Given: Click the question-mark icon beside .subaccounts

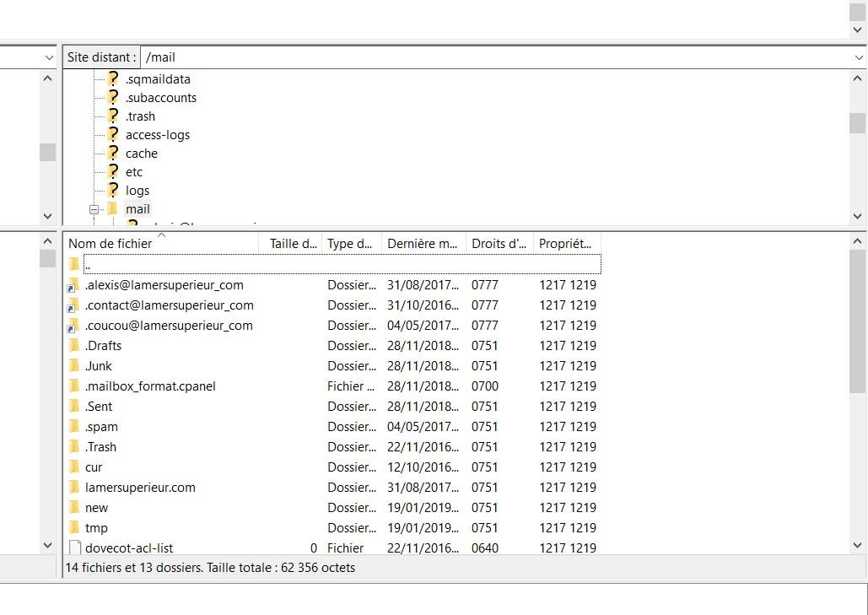Looking at the screenshot, I should (113, 97).
